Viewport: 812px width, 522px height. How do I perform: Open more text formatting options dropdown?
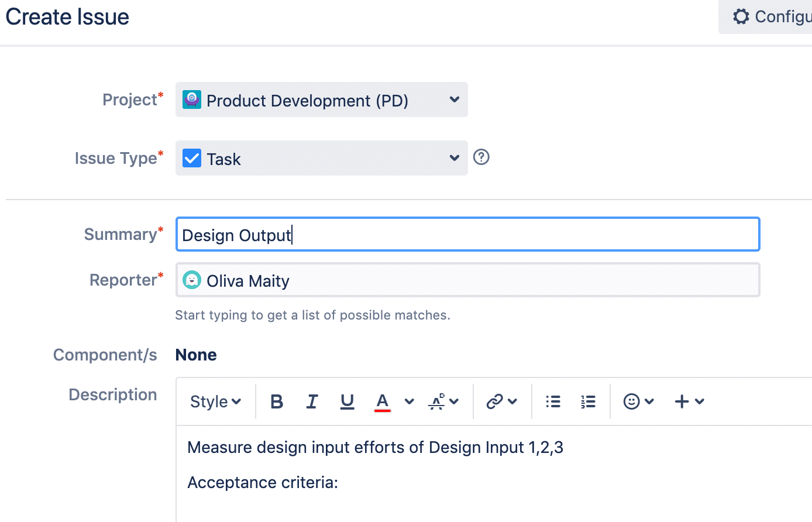(x=443, y=401)
